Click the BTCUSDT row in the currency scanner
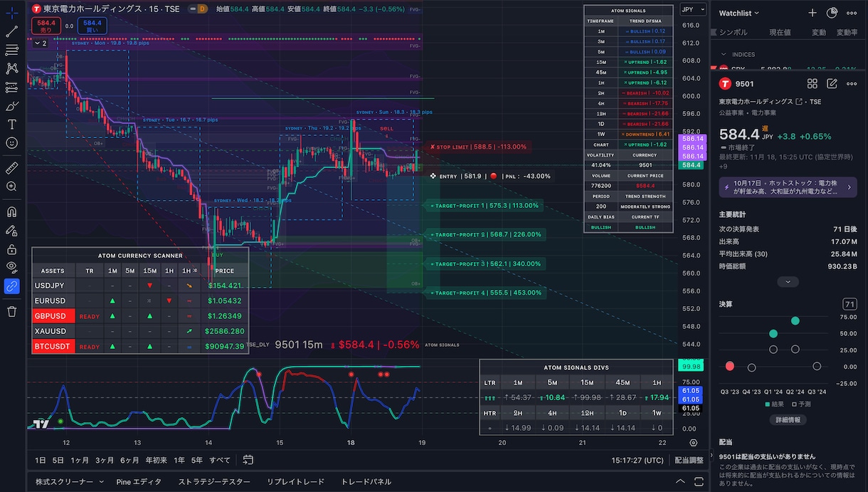The width and height of the screenshot is (868, 492). (140, 347)
